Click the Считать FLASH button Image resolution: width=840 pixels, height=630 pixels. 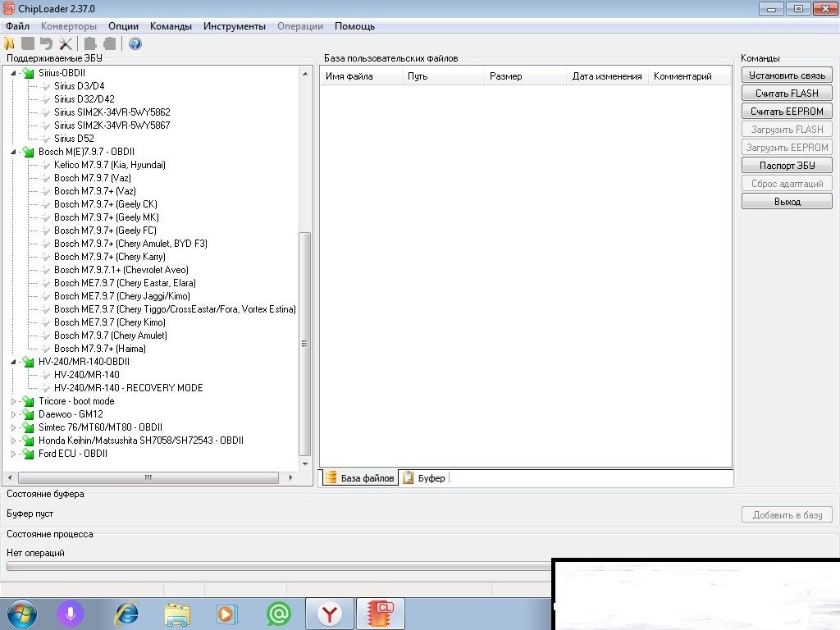[787, 94]
